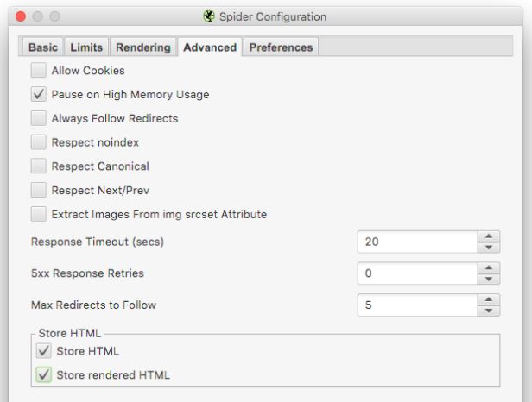The height and width of the screenshot is (402, 532).
Task: Uncheck the Store HTML checkbox
Action: pos(44,351)
